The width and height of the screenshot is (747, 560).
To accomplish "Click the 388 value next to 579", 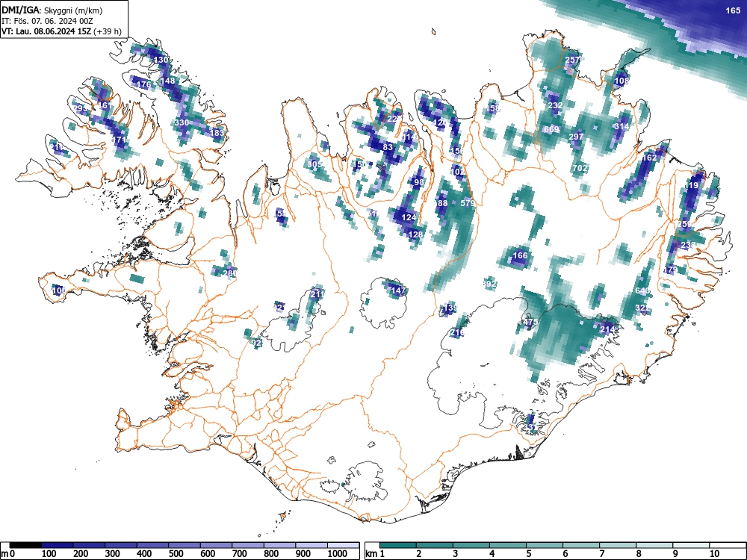I will pyautogui.click(x=441, y=203).
